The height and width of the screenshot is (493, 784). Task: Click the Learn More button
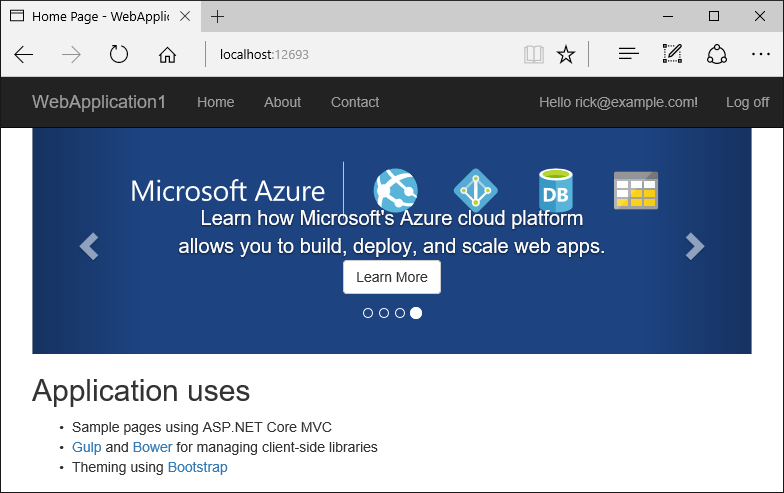pyautogui.click(x=392, y=277)
